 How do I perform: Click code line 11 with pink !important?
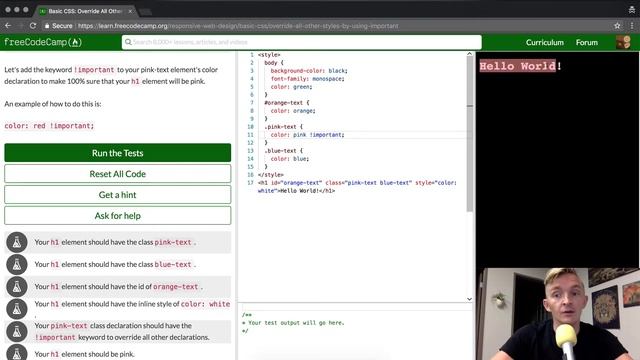click(x=307, y=135)
